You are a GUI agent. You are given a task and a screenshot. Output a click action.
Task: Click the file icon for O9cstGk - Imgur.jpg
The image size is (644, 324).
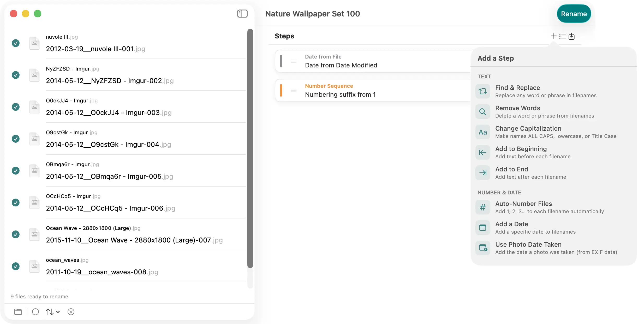click(x=34, y=139)
